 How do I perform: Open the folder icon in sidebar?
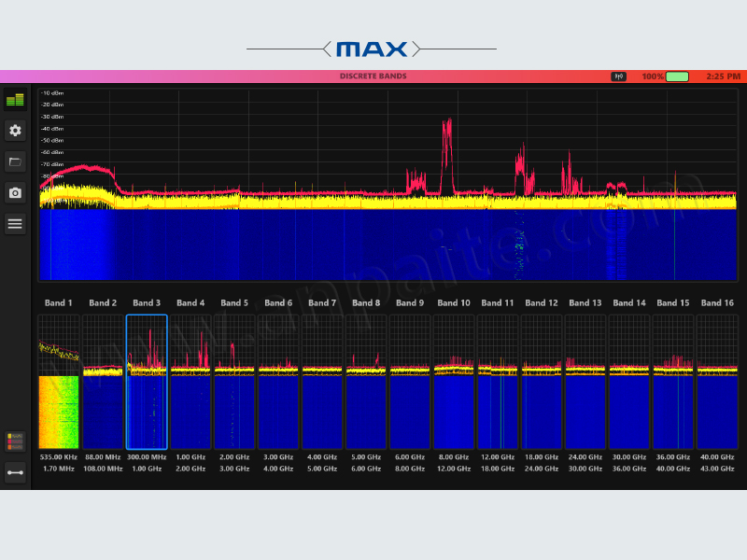coord(15,161)
